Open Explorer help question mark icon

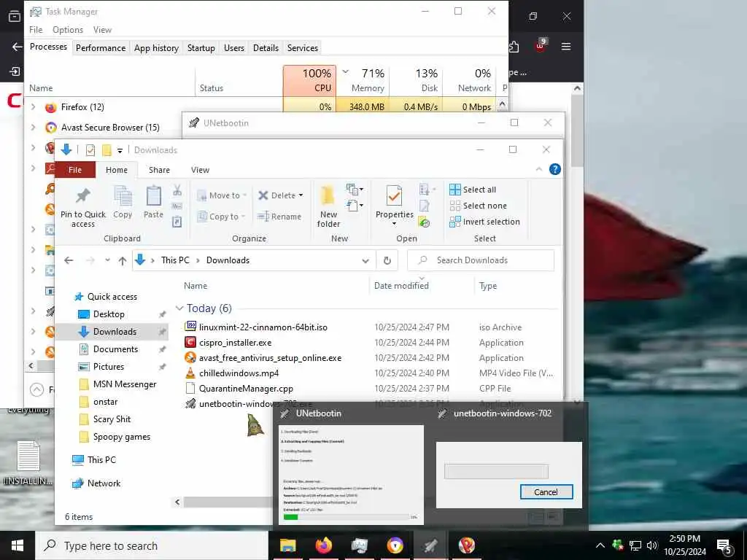point(555,169)
